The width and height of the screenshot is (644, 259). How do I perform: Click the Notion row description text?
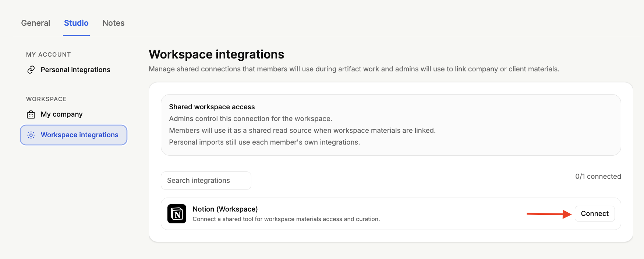pyautogui.click(x=286, y=219)
